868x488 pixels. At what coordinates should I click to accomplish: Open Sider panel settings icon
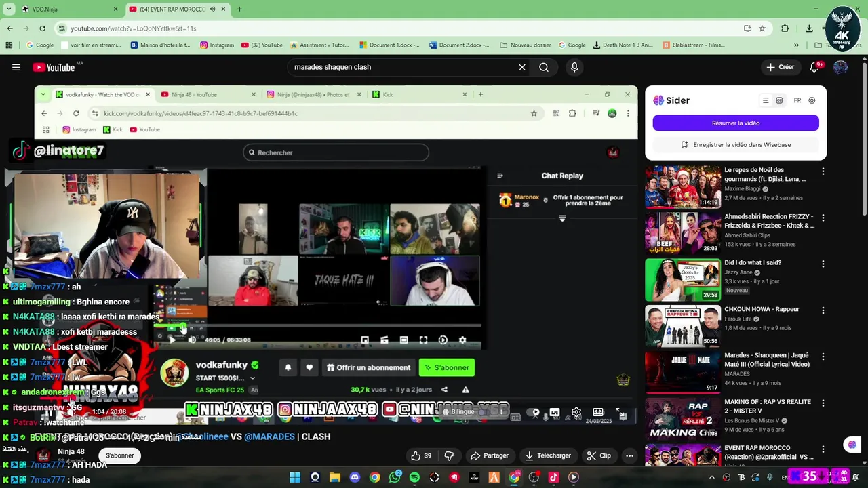pos(812,100)
